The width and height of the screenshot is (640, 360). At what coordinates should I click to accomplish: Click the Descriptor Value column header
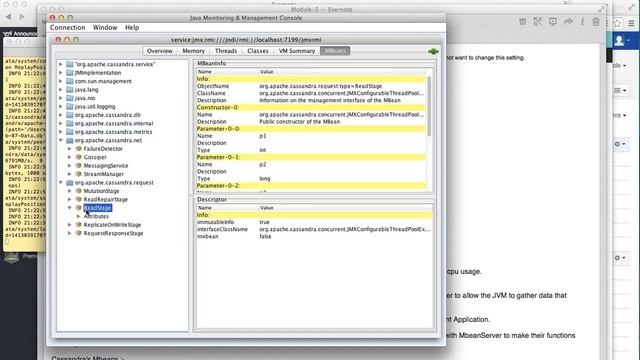[345, 208]
